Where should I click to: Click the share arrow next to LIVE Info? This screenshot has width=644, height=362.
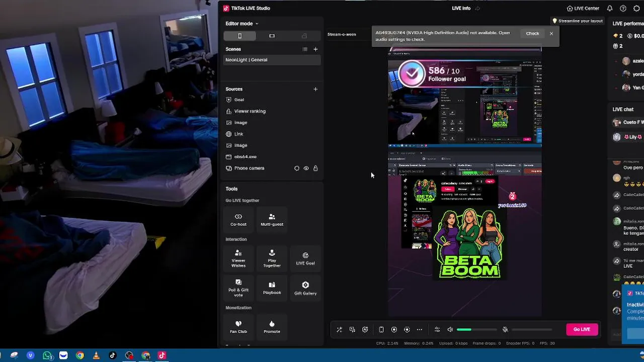pos(477,9)
